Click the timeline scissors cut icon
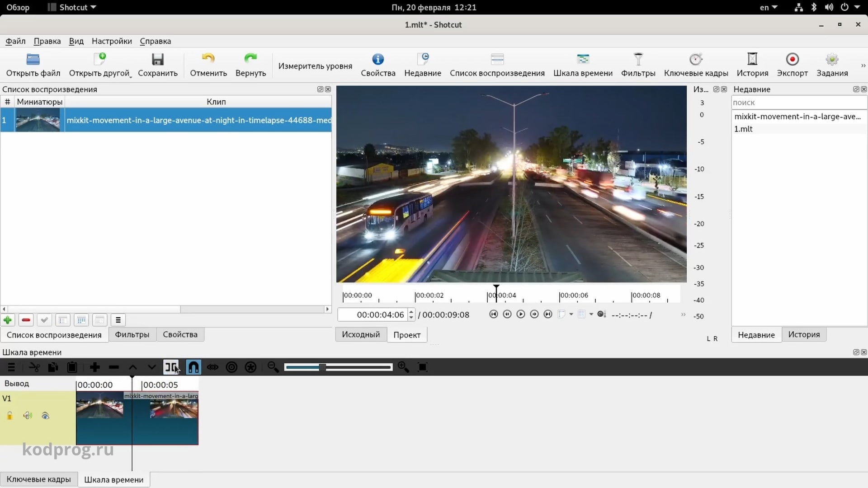The image size is (868, 488). pos(34,367)
